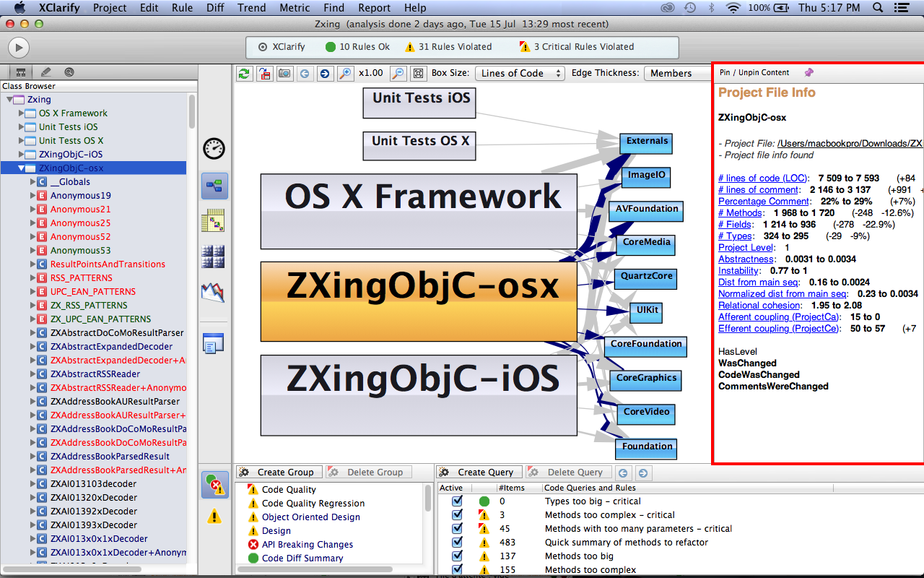
Task: Open the dependency matrix view icon
Action: pyautogui.click(x=214, y=220)
